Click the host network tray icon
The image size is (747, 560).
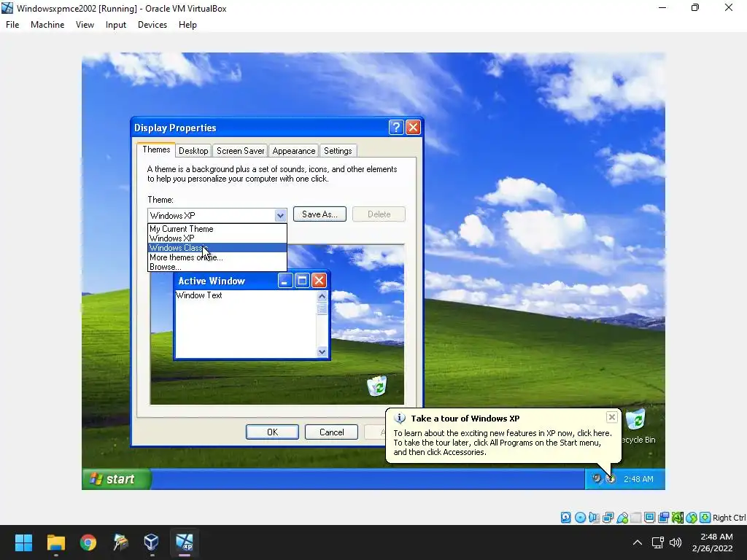658,542
